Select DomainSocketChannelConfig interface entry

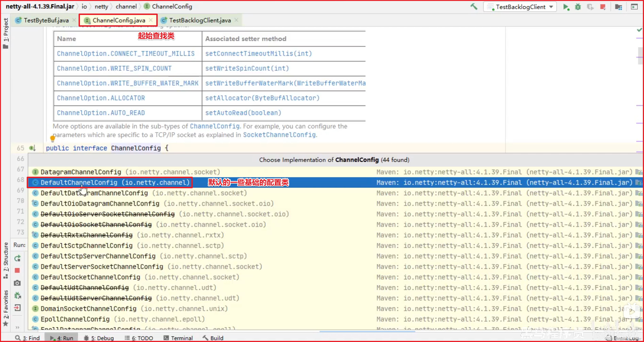[335, 309]
